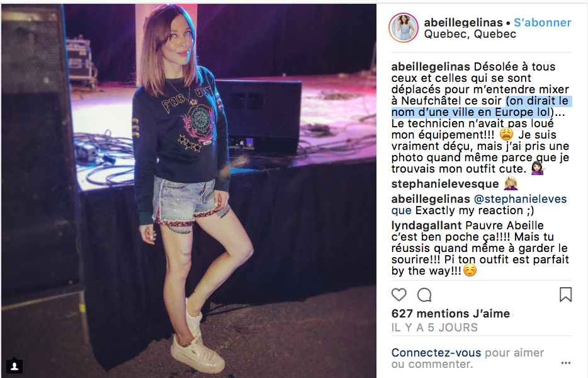Show tagged people icon on photo
This screenshot has height=378, width=588.
[x=14, y=365]
